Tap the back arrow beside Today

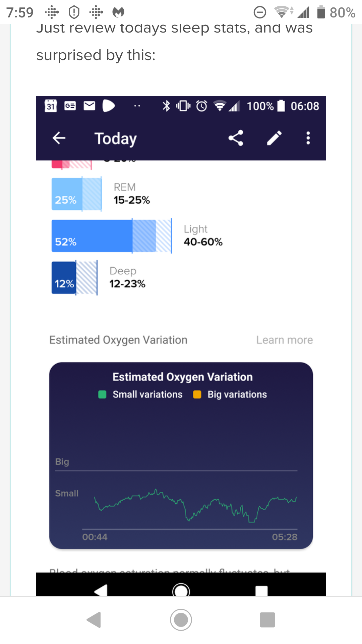coord(59,138)
